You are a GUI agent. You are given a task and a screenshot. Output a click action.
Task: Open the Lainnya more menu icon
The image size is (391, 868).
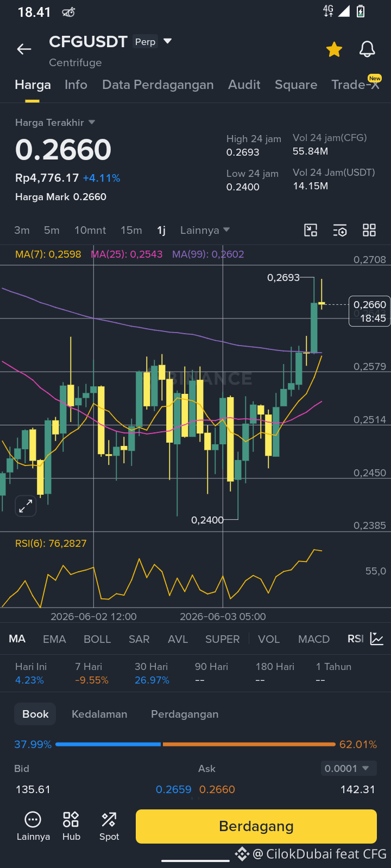click(33, 826)
